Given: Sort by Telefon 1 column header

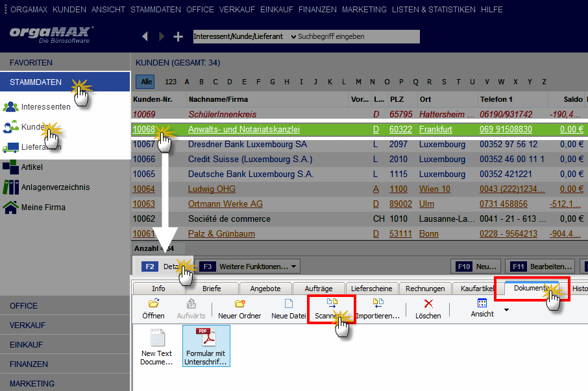Looking at the screenshot, I should tap(512, 99).
